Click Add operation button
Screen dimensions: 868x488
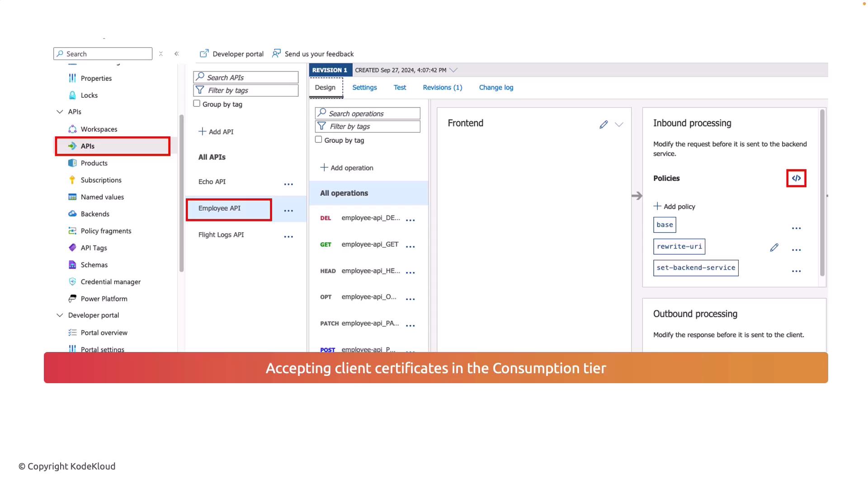coord(347,168)
